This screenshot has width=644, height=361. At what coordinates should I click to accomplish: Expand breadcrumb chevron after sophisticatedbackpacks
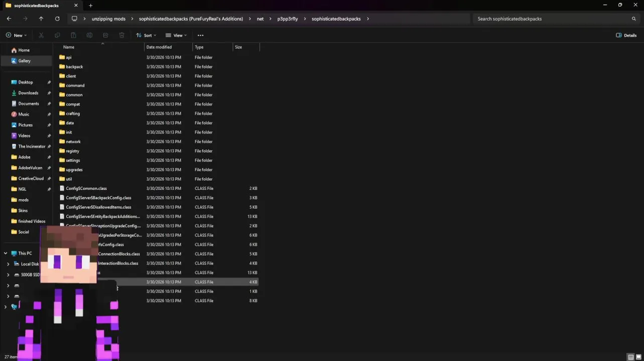368,19
